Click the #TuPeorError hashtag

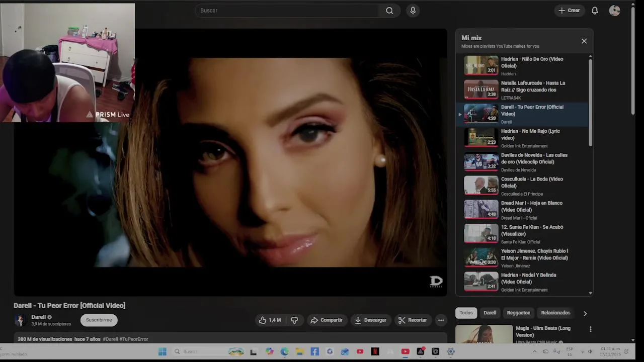click(x=134, y=339)
